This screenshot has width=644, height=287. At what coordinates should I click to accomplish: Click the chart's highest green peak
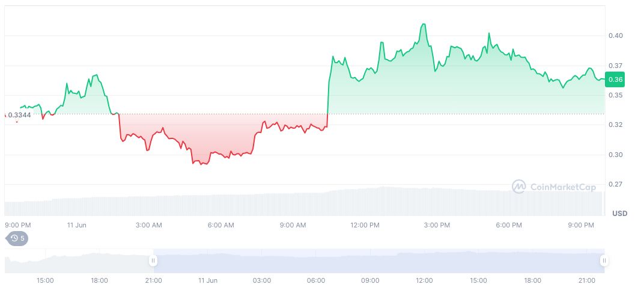coord(424,25)
